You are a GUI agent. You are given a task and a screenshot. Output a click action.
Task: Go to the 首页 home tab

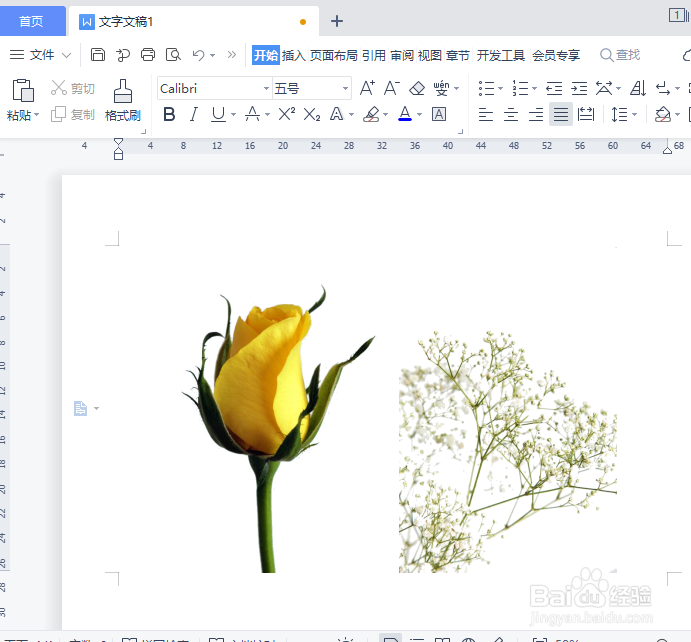[32, 21]
